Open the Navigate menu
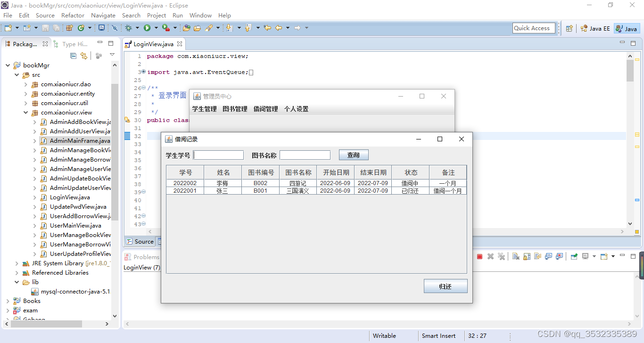The width and height of the screenshot is (644, 343). point(103,15)
